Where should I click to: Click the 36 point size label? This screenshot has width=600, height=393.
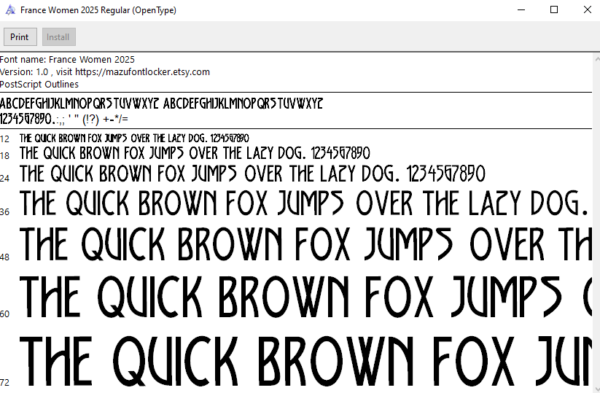(x=5, y=212)
